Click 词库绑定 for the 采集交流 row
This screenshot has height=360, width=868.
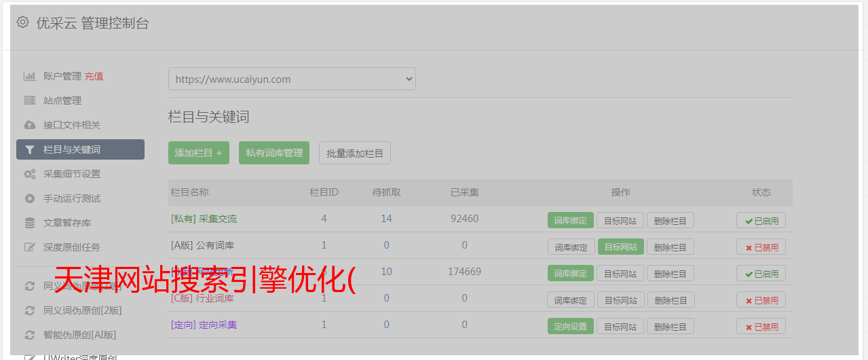click(x=571, y=220)
